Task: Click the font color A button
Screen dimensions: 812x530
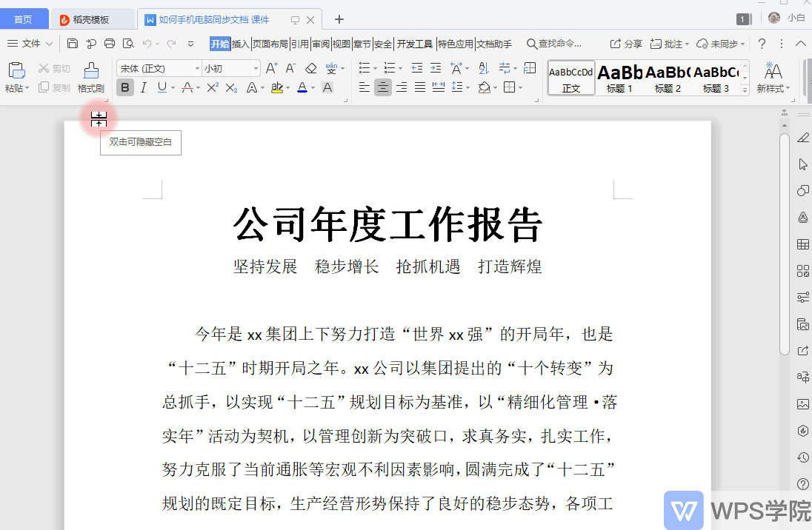Action: click(302, 88)
